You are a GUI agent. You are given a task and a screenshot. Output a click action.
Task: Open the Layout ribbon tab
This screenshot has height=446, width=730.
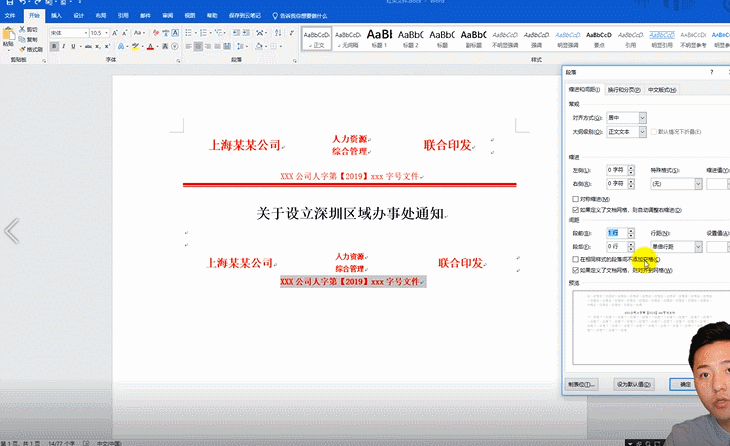coord(101,16)
